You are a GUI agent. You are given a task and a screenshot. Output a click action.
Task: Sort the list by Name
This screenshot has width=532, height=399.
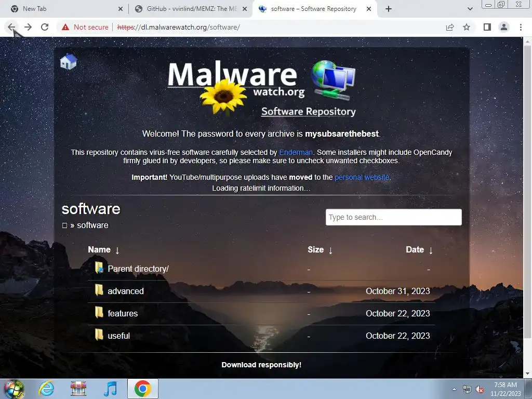coord(103,250)
